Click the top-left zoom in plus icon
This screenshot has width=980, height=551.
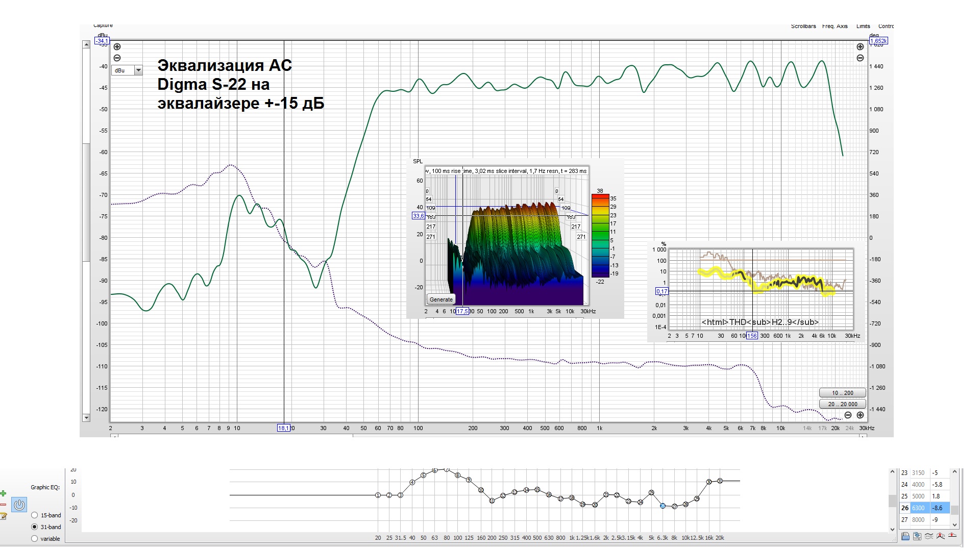coord(117,47)
